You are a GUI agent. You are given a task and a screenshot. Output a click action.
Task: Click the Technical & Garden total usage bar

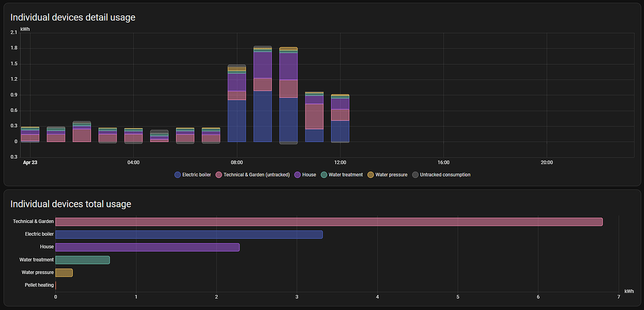tap(329, 222)
